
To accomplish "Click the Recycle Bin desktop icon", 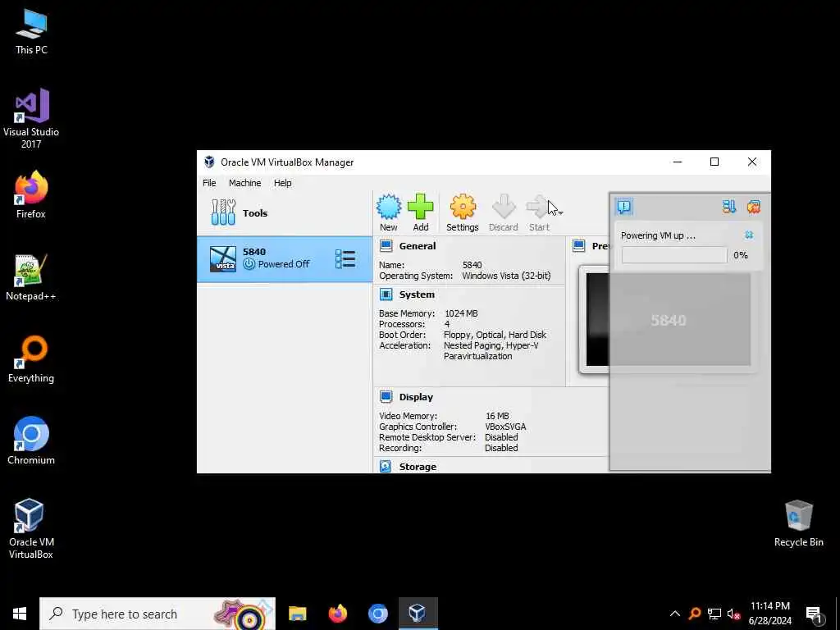I will click(x=798, y=523).
